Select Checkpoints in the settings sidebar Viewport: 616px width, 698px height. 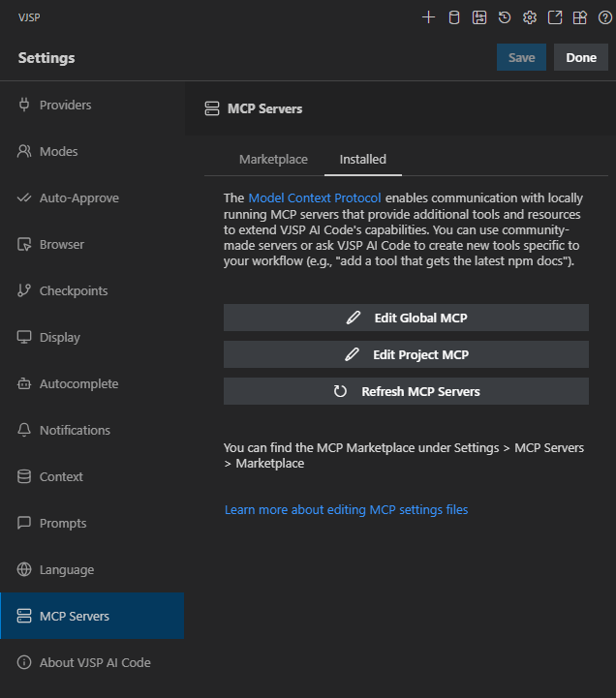(74, 291)
